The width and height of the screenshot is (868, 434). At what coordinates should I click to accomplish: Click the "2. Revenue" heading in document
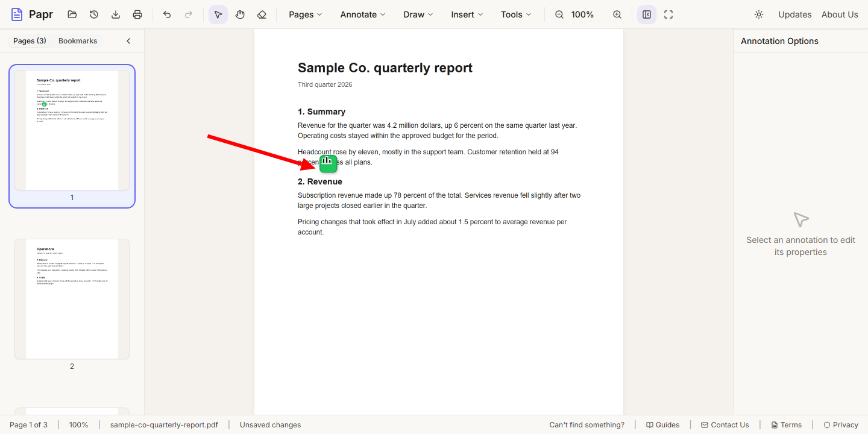320,181
